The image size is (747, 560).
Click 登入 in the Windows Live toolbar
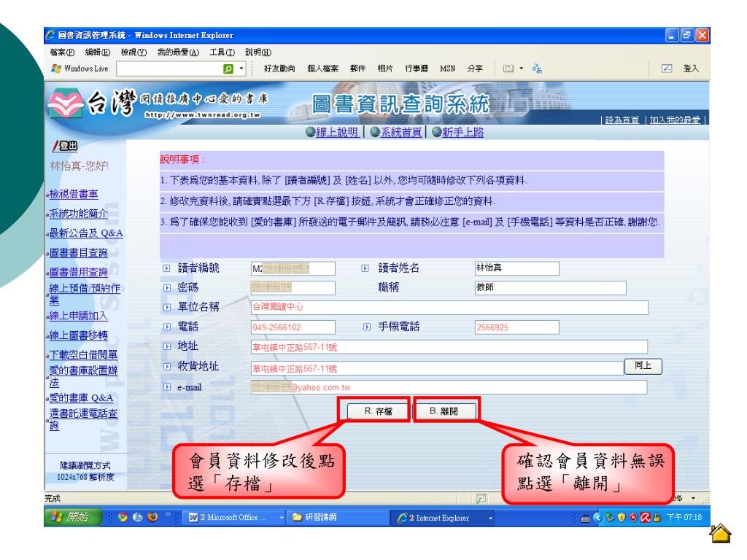691,69
